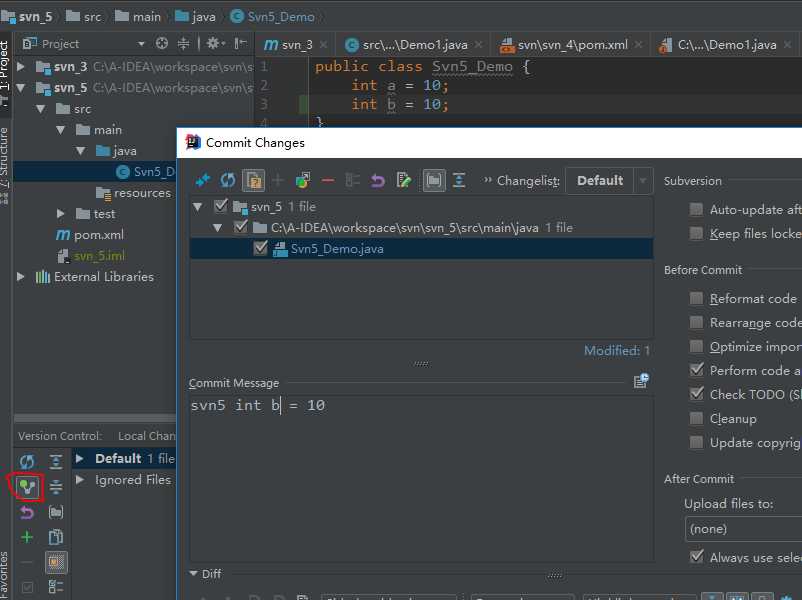This screenshot has width=802, height=600.
Task: Click Collapse All icon in Project panel header
Action: 183,43
